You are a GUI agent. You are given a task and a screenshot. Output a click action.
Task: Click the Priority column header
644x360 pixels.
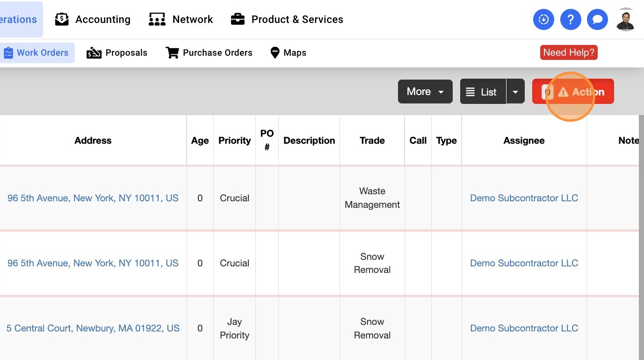(x=234, y=140)
